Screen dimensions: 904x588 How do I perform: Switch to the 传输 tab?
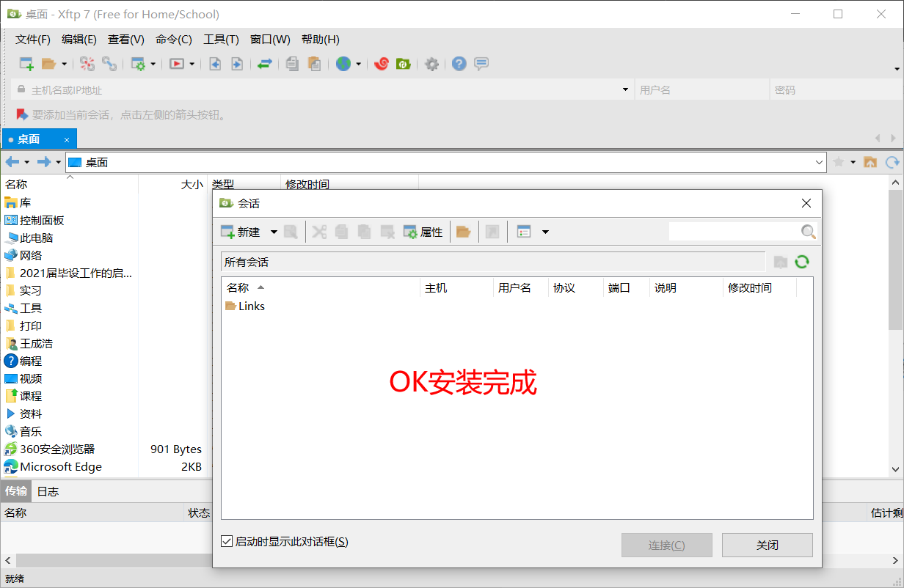pyautogui.click(x=16, y=491)
